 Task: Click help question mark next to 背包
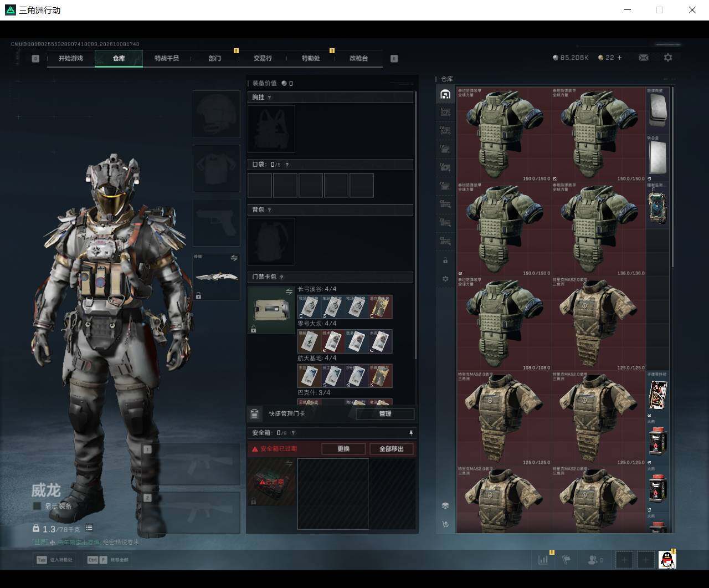tap(270, 210)
